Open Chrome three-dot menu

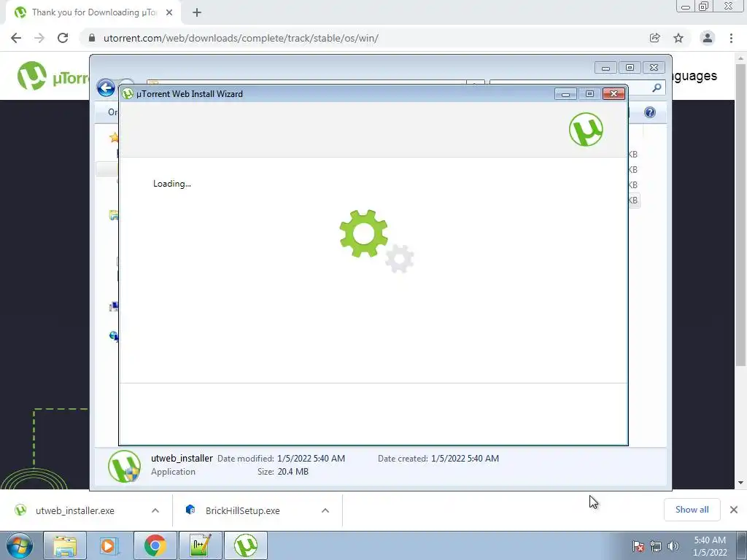click(x=731, y=38)
